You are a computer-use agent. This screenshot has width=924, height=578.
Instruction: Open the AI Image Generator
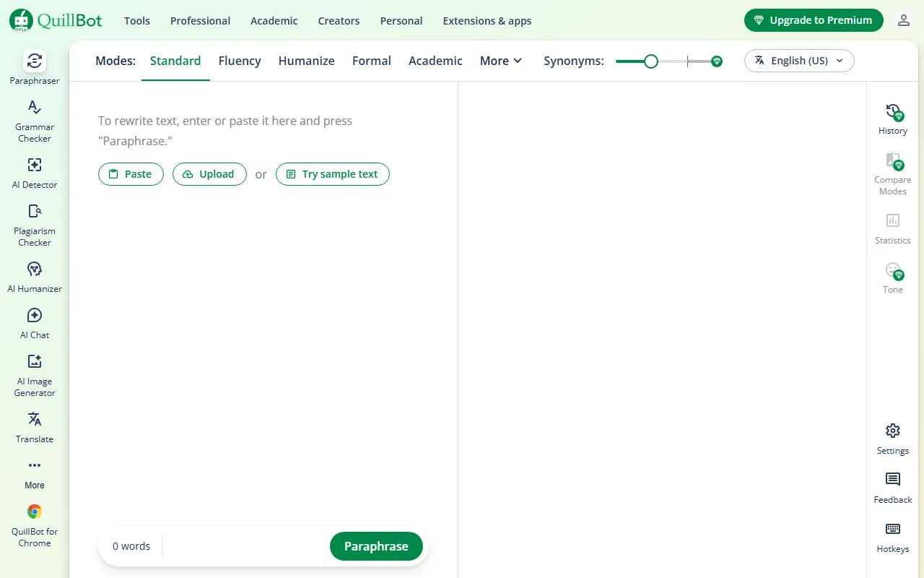pos(34,374)
